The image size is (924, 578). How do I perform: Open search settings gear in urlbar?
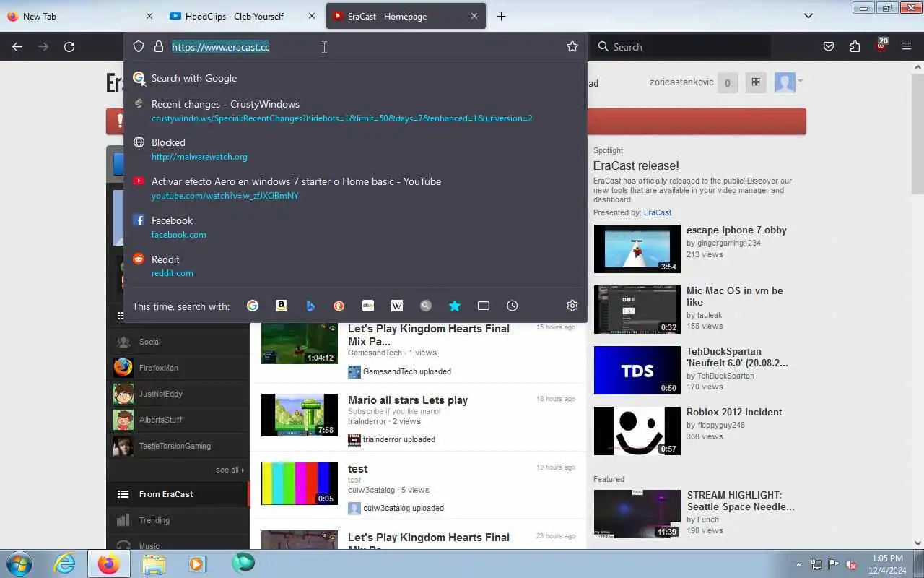pos(572,306)
